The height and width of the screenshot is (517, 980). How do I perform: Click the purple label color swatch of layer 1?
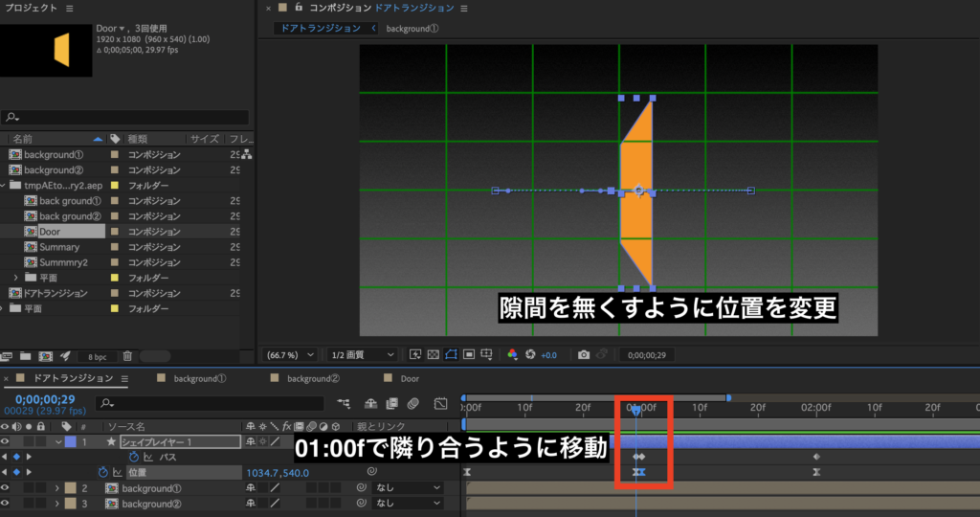[x=70, y=441]
